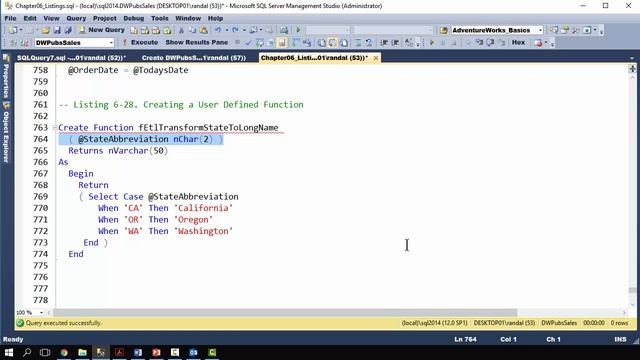Image resolution: width=640 pixels, height=360 pixels.
Task: Open the Edit menu
Action: tap(30, 18)
